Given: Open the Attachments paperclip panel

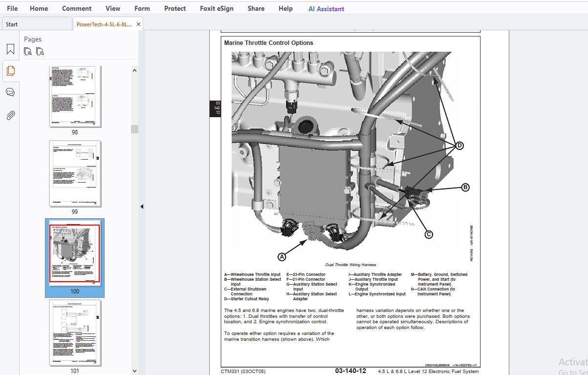Looking at the screenshot, I should pos(10,115).
